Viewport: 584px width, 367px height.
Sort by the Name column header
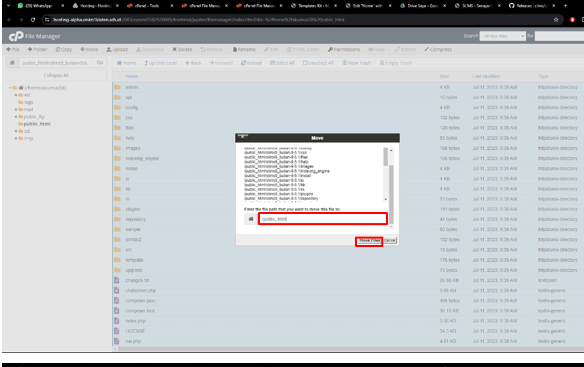(x=131, y=76)
